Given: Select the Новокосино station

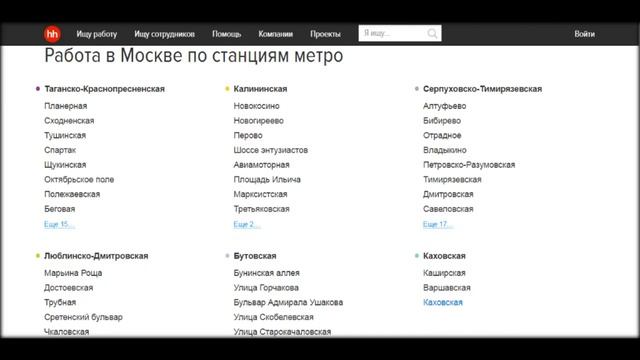Looking at the screenshot, I should pyautogui.click(x=256, y=106).
